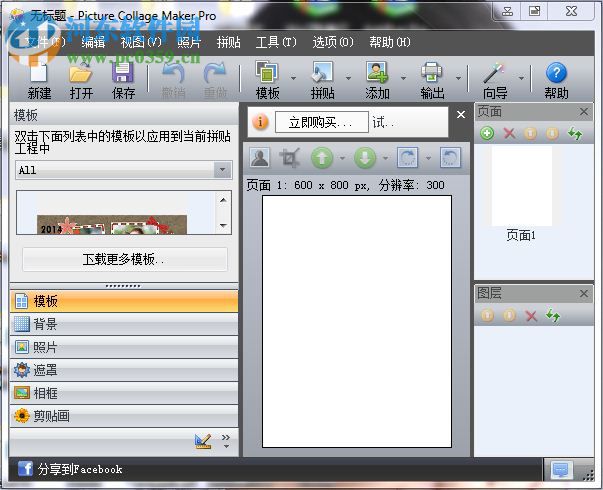Expand sidebar overflow chevron at panel bottom

(226, 442)
